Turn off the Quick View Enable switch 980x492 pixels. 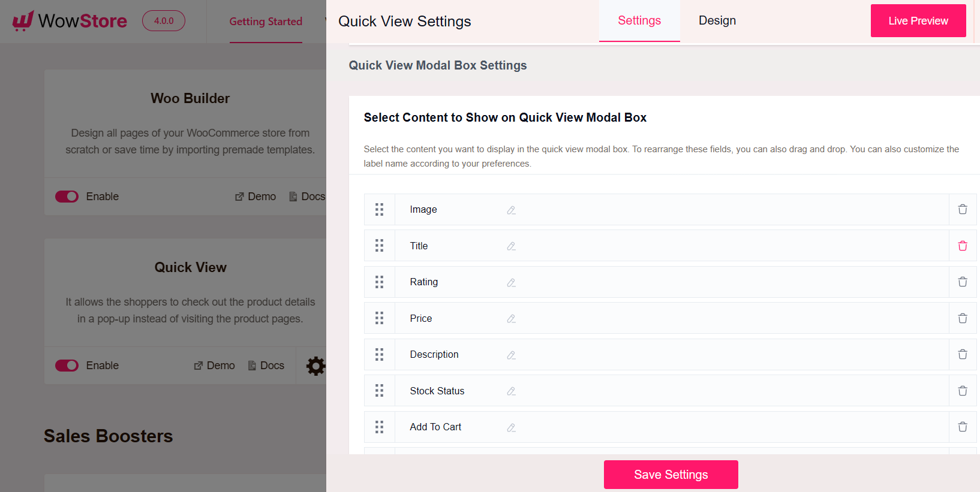pos(67,365)
